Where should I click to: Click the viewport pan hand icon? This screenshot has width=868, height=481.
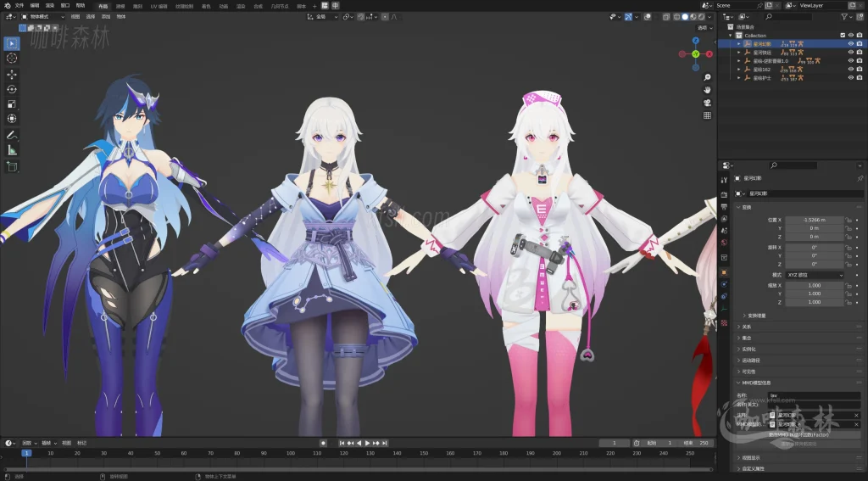tap(707, 90)
